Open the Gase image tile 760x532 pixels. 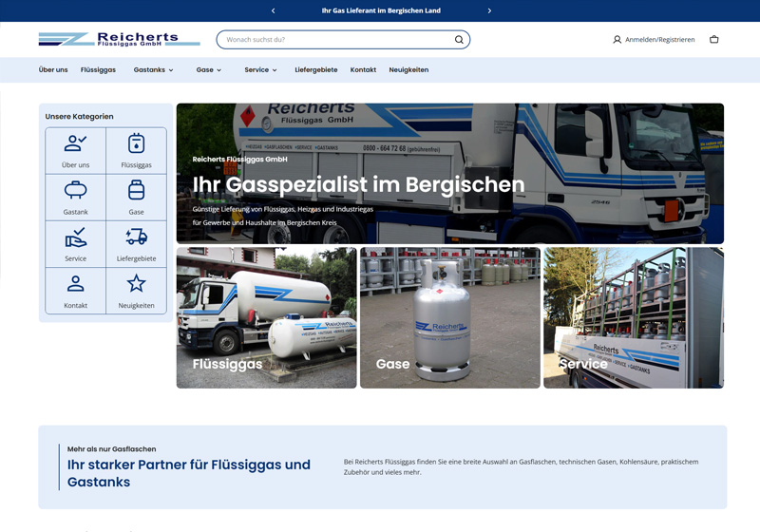coord(449,318)
